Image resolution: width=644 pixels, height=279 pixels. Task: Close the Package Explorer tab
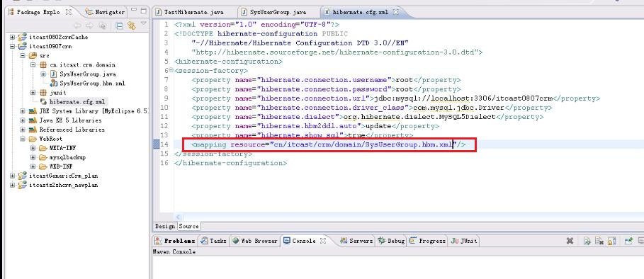click(x=69, y=12)
